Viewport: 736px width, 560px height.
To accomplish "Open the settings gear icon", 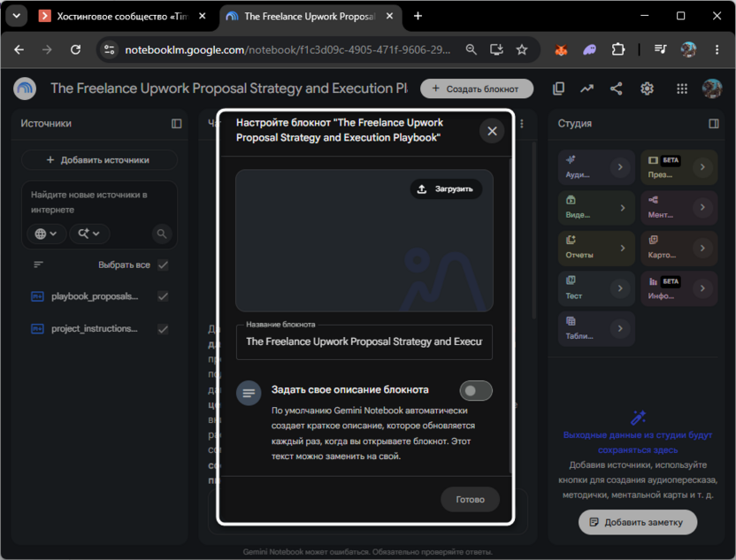I will 647,88.
